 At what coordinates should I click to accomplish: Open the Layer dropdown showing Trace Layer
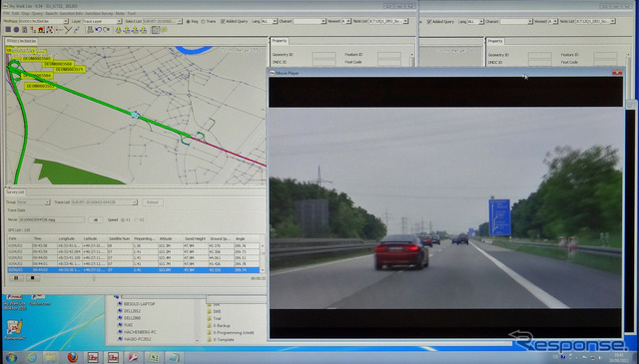pyautogui.click(x=102, y=21)
